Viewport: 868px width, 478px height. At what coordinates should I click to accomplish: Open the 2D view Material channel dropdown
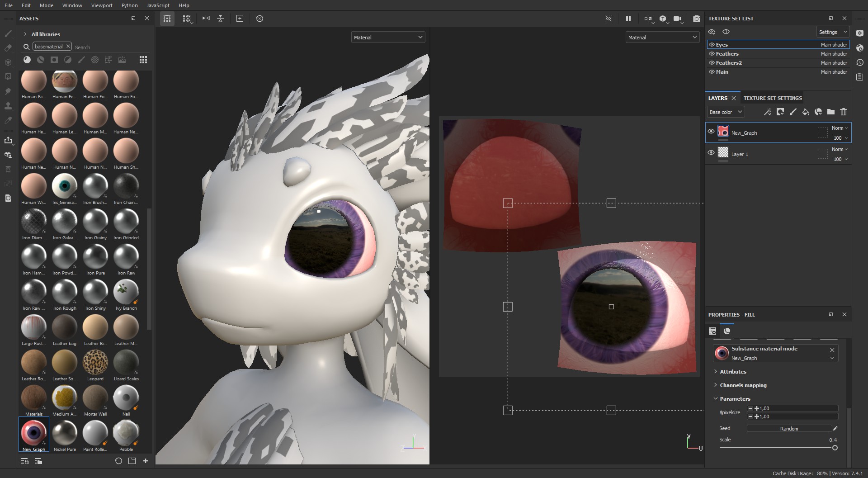coord(663,38)
